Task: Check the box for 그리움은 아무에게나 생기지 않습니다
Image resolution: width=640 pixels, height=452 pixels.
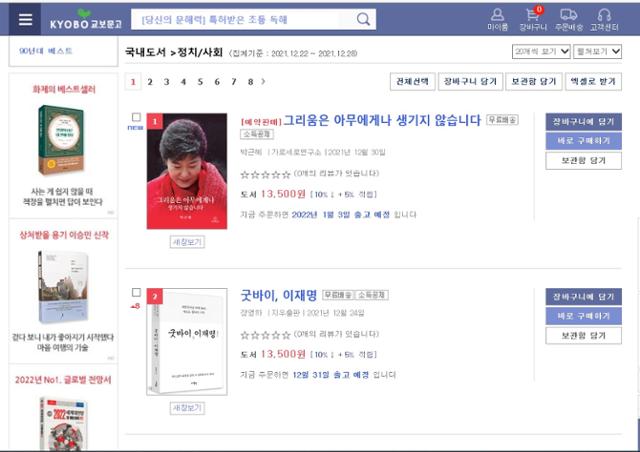Action: click(x=136, y=117)
